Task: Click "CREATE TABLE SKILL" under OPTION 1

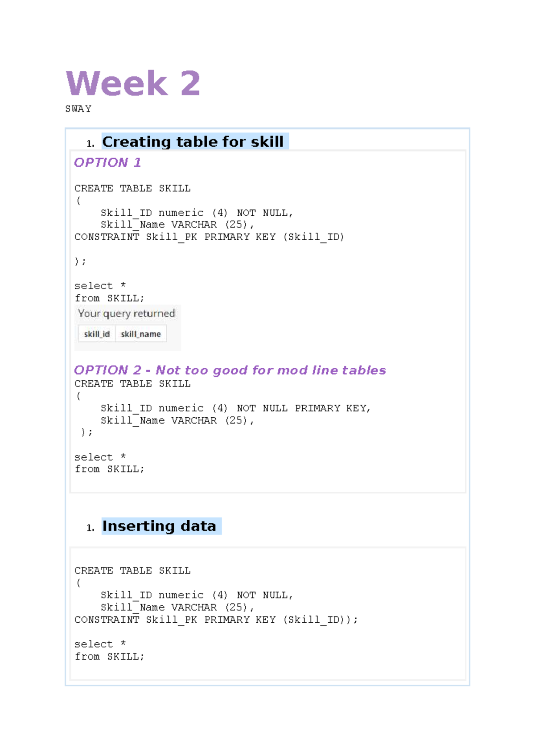Action: pos(132,188)
